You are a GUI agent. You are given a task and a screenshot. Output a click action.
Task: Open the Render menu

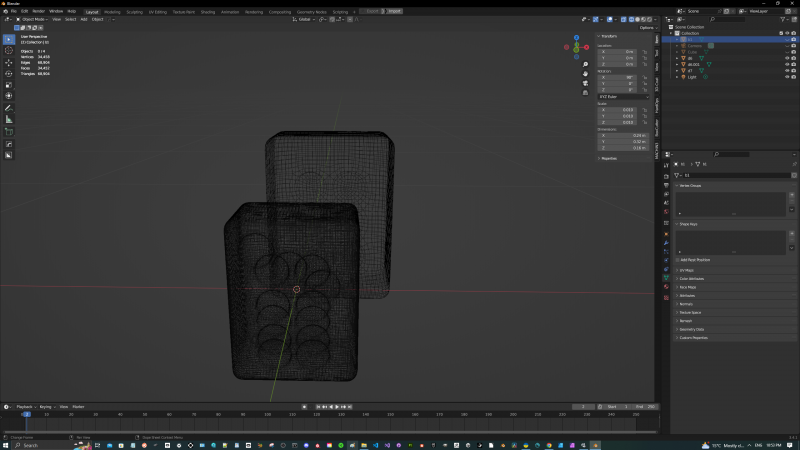click(39, 11)
